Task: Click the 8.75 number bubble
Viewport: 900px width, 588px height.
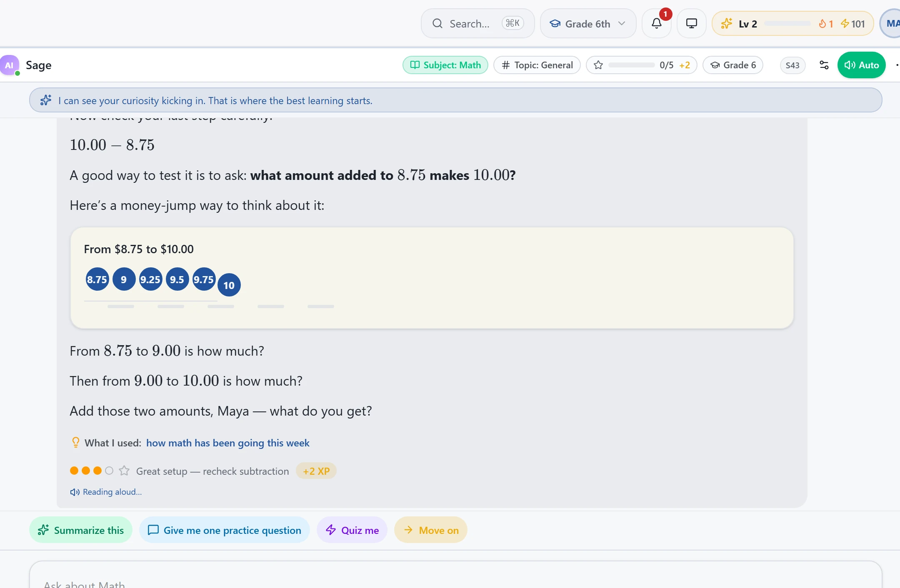Action: coord(97,279)
